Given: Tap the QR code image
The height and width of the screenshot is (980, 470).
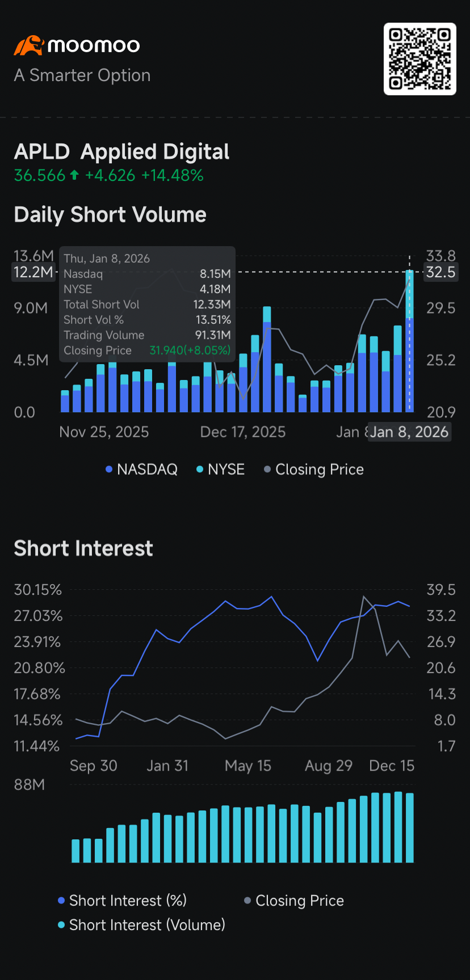Looking at the screenshot, I should tap(420, 59).
